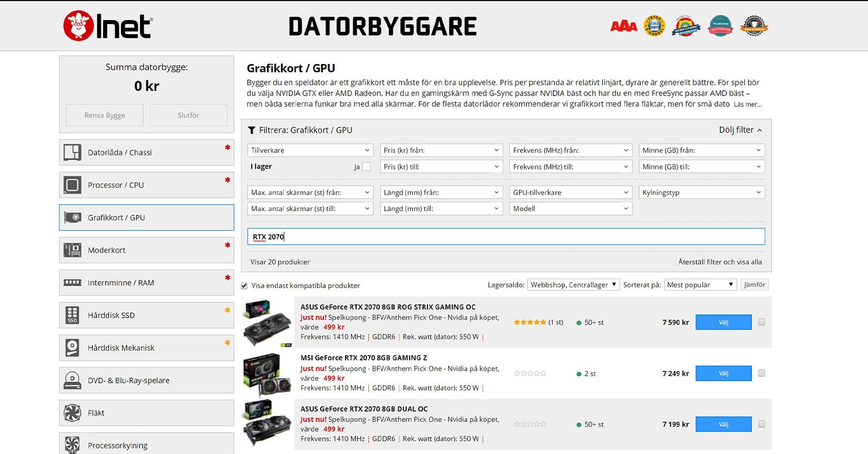Screen dimensions: 868x454
Task: Open ASUS GeForce RTX 2070 8GB DUAL OC title
Action: point(364,409)
